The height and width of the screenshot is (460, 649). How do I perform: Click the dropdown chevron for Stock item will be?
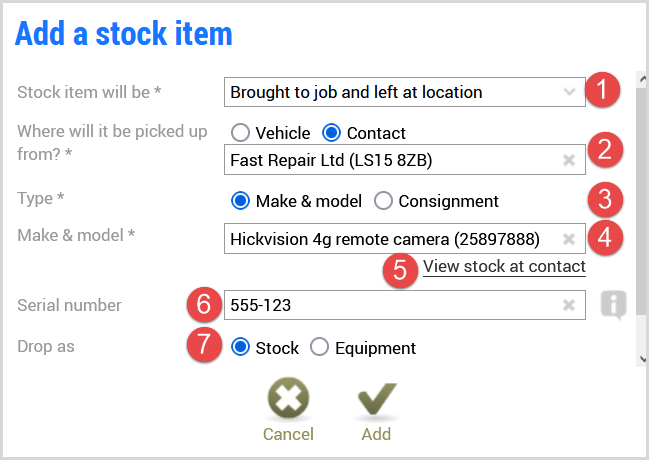(x=570, y=92)
